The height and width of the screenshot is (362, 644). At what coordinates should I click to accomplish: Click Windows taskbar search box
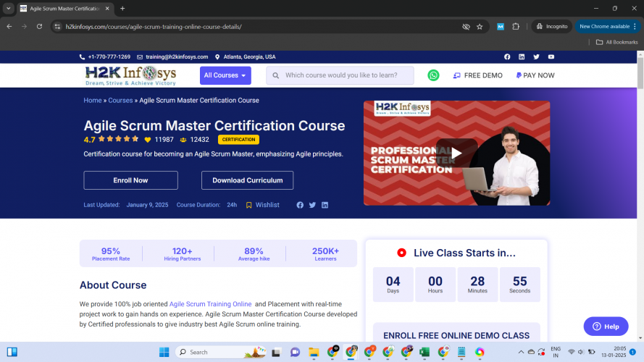coord(221,352)
